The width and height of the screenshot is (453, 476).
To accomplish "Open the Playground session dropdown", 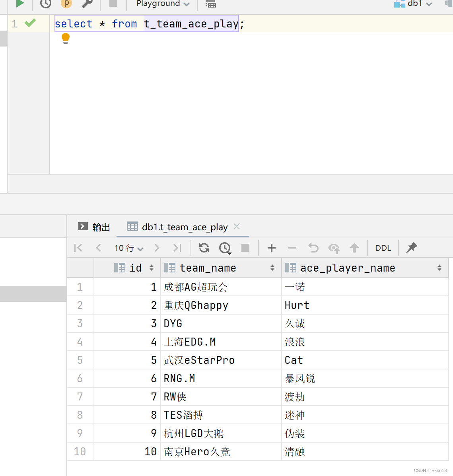I will coord(163,4).
